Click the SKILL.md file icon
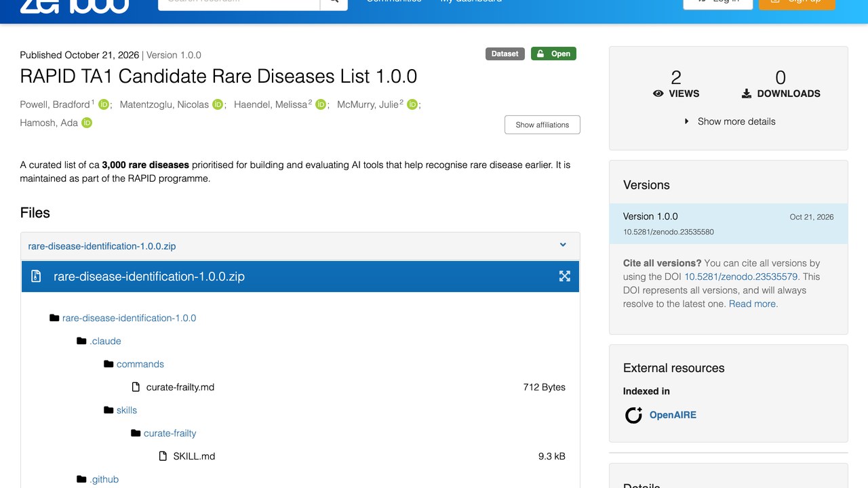Image resolution: width=868 pixels, height=488 pixels. [163, 456]
